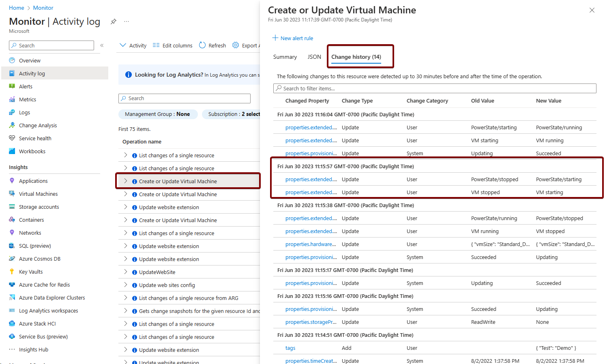605x364 pixels.
Task: Click the Monitor breadcrumb link
Action: tap(43, 8)
